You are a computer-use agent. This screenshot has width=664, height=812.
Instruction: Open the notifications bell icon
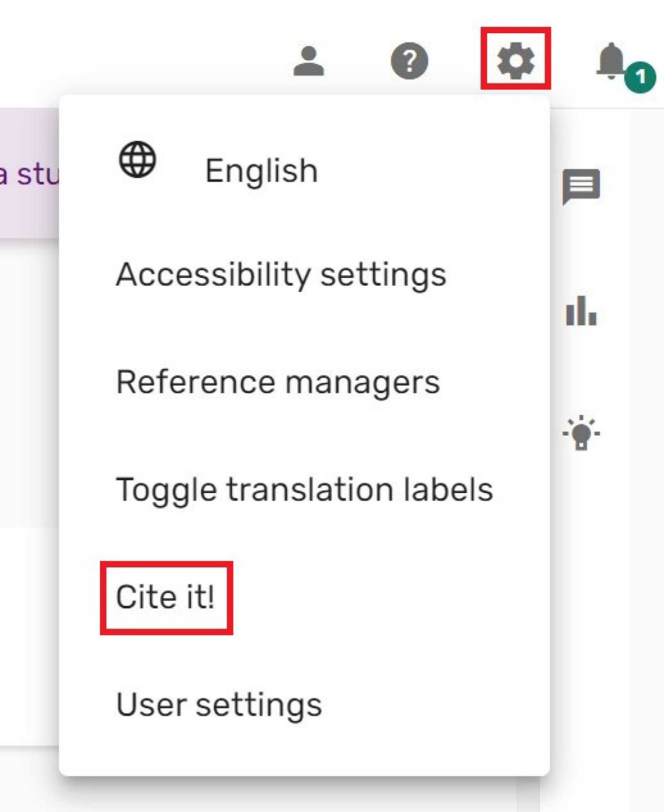pos(612,61)
